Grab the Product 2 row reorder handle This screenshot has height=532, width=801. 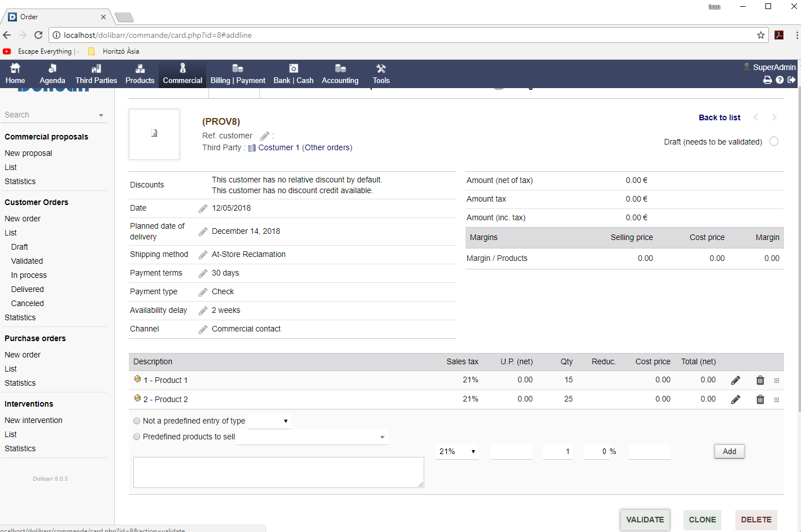tap(777, 400)
